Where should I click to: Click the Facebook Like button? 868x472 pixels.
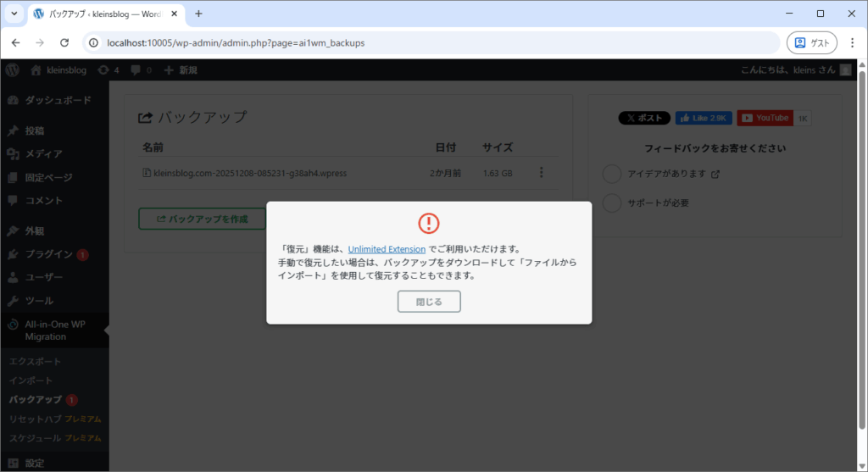click(x=704, y=118)
